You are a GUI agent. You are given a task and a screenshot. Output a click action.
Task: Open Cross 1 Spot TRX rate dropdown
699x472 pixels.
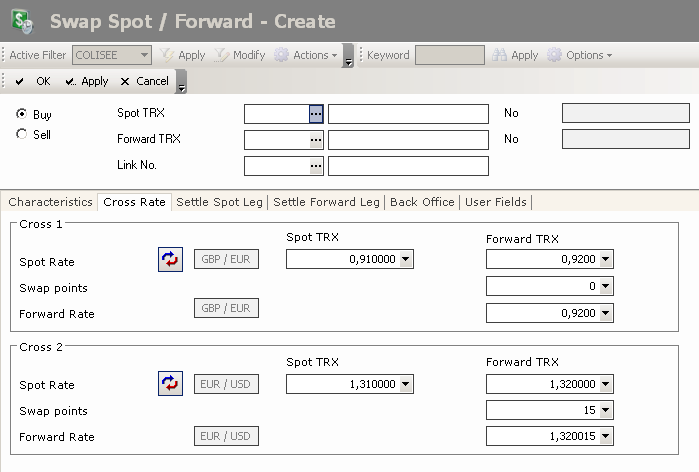coord(405,260)
